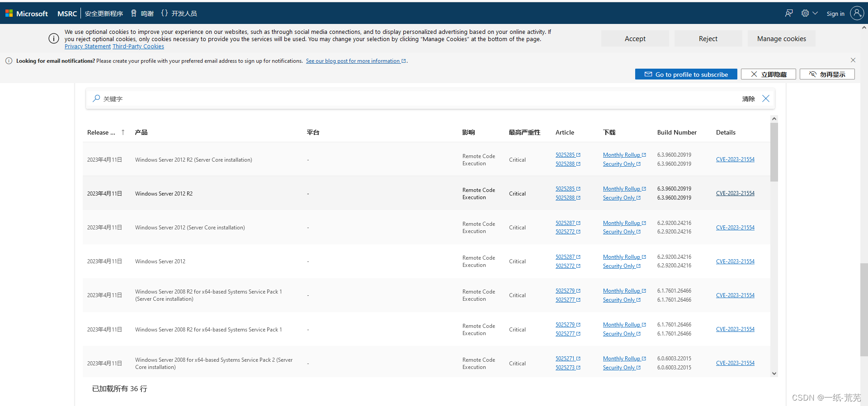
Task: Open Third-Party Cookies link
Action: [x=138, y=47]
